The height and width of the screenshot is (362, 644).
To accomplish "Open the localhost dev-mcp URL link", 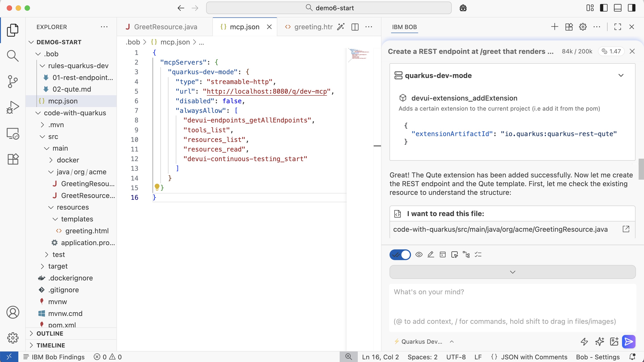I will pos(267,91).
